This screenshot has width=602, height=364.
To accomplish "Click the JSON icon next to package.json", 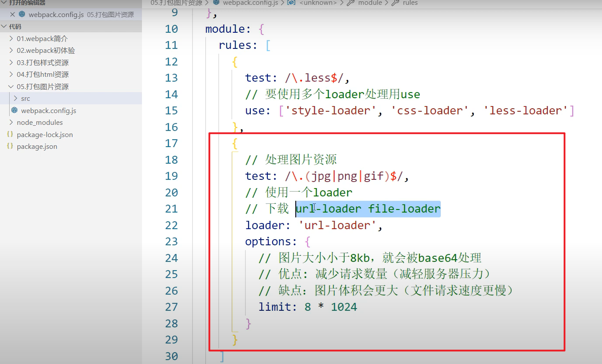I will click(x=10, y=146).
